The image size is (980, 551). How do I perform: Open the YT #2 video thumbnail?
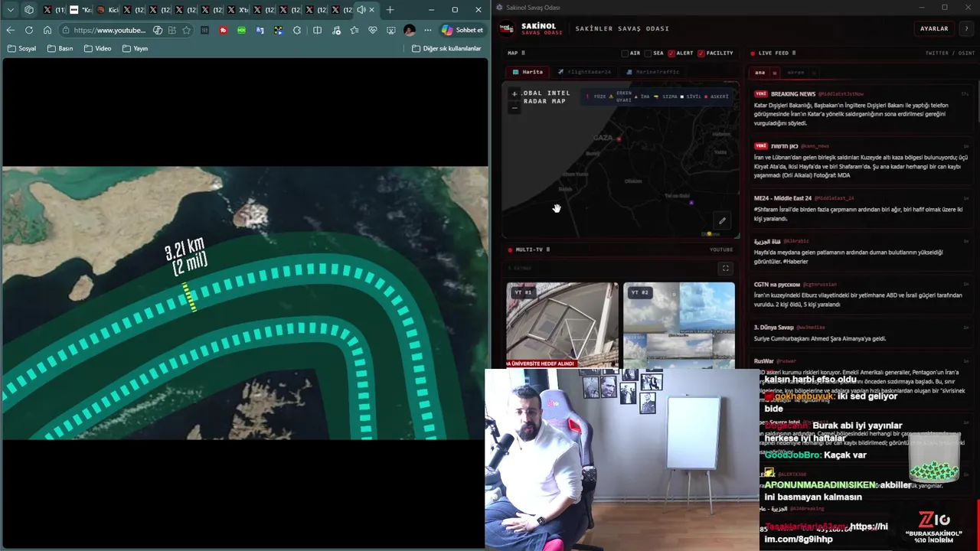coord(679,325)
